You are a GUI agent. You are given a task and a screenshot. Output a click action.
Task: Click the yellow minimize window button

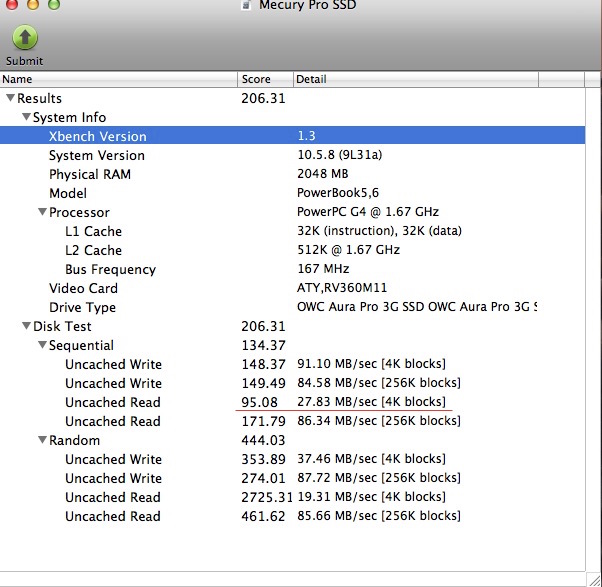tap(33, 4)
